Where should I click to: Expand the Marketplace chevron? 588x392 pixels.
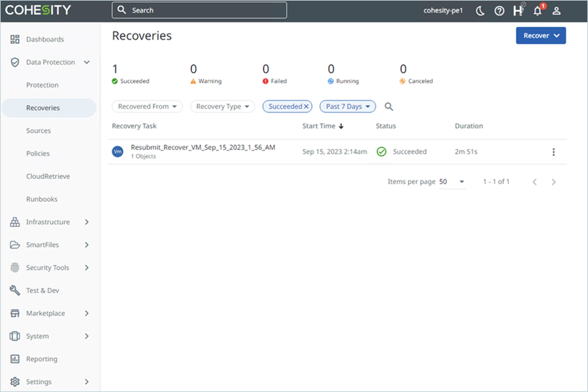(87, 313)
